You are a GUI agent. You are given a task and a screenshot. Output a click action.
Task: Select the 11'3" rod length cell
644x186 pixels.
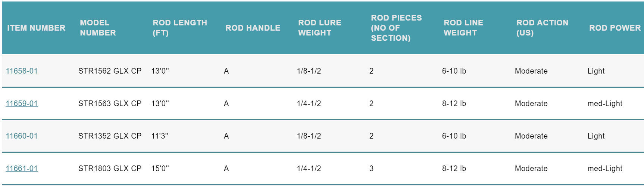coord(160,136)
